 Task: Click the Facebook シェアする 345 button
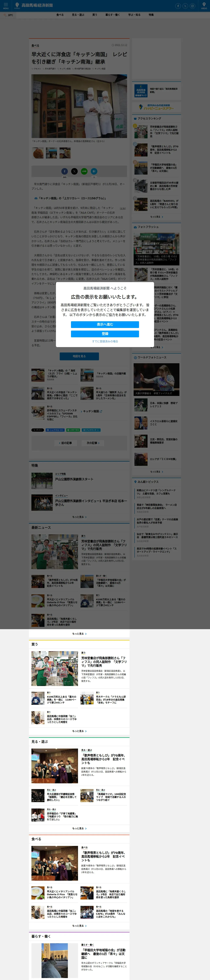pos(55,430)
